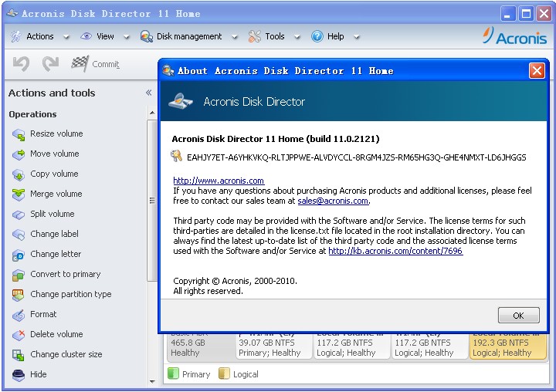Screen dimensions: 556x392
Task: Expand the View dropdown arrow
Action: click(126, 37)
